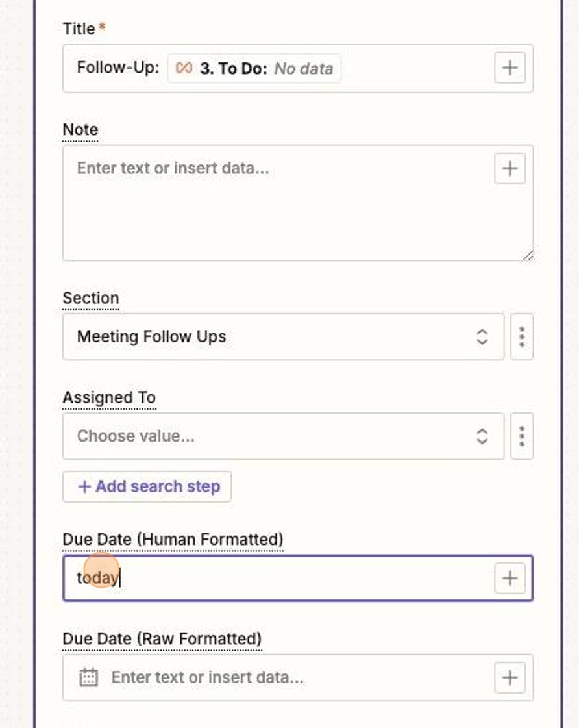Image resolution: width=579 pixels, height=728 pixels.
Task: Click the 'Due Date (Raw Formatted)' label
Action: click(x=162, y=639)
